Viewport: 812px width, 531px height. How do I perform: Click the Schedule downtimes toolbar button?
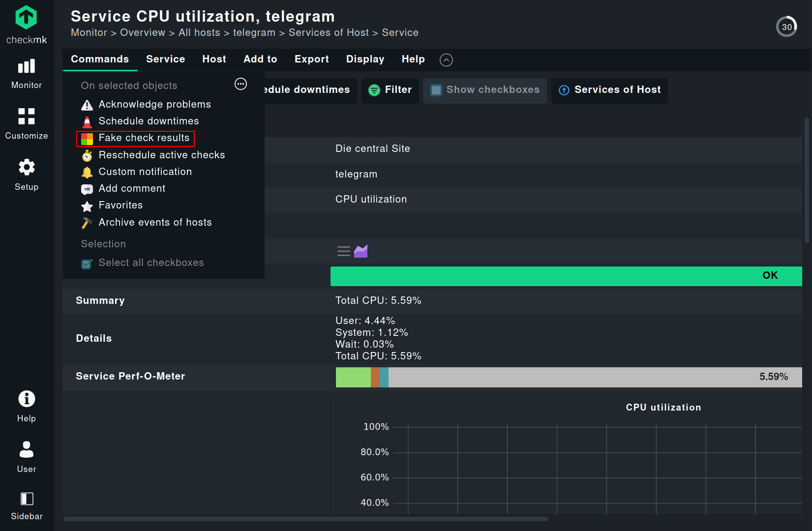click(310, 90)
